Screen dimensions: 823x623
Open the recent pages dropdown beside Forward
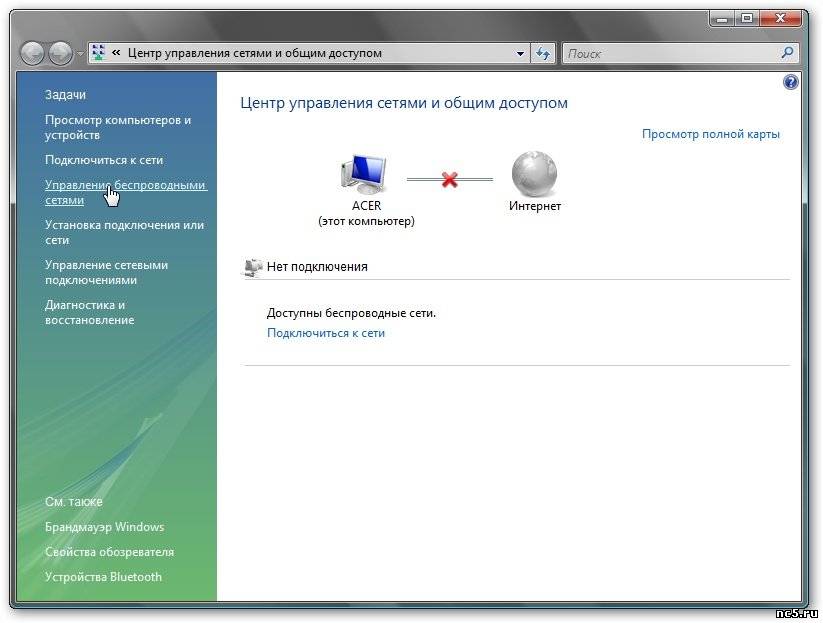80,54
